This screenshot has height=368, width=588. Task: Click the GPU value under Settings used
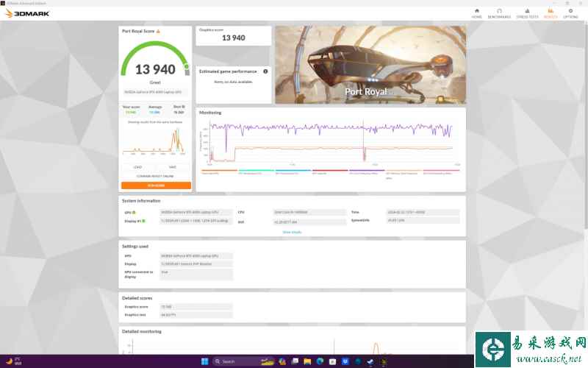pyautogui.click(x=196, y=255)
